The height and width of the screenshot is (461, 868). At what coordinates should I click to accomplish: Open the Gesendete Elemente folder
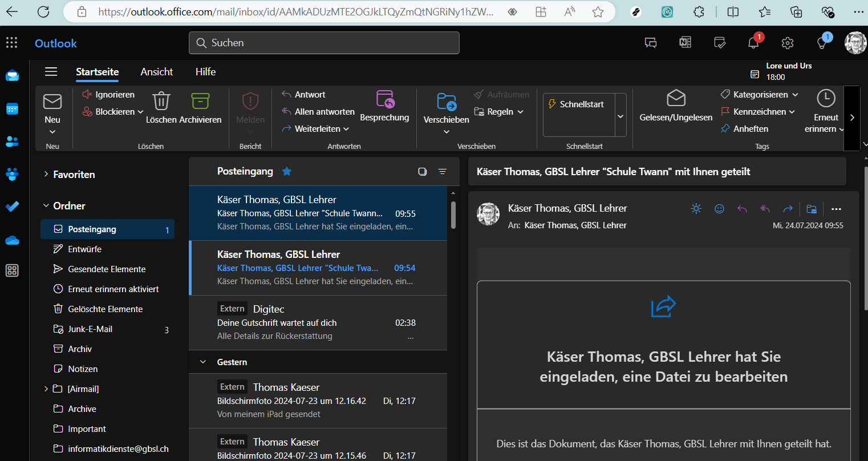(107, 269)
